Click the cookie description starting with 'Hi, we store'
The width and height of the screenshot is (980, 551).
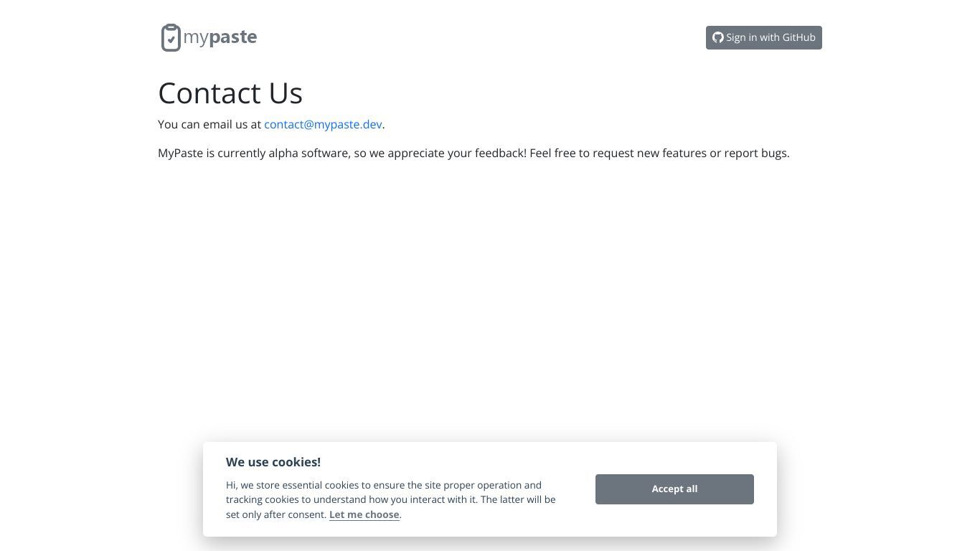tap(391, 500)
